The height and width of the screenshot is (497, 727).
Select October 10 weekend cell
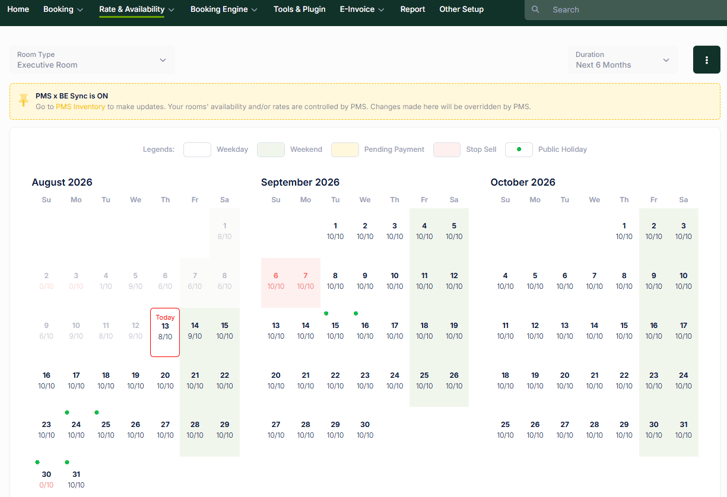pyautogui.click(x=683, y=283)
